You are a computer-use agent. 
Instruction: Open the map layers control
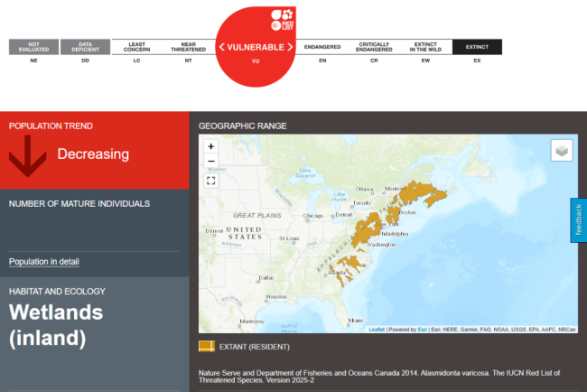562,151
